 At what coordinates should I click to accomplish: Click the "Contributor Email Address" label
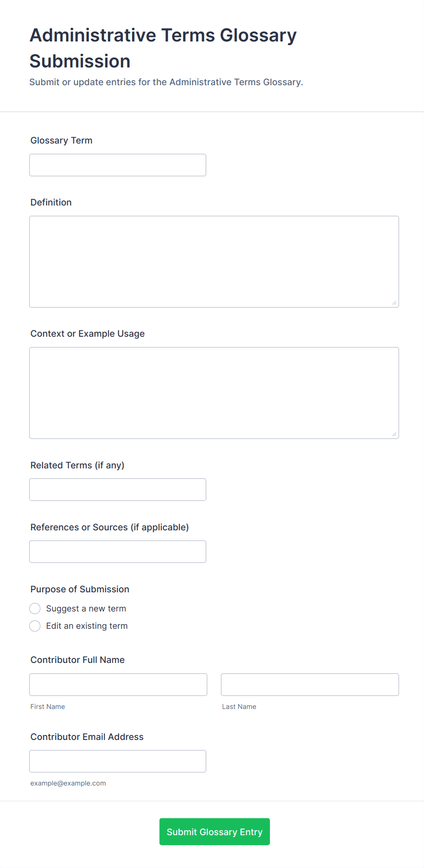(87, 737)
